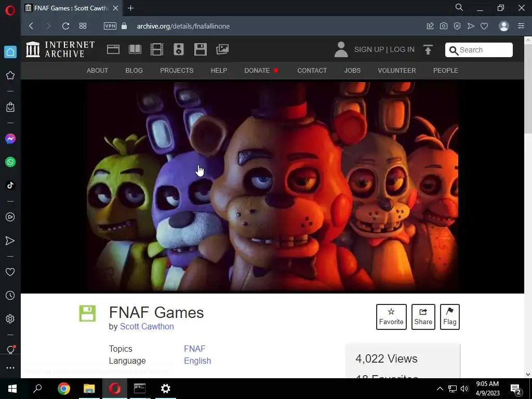Open the Software floppy icon
Image resolution: width=532 pixels, height=399 pixels.
pos(200,49)
